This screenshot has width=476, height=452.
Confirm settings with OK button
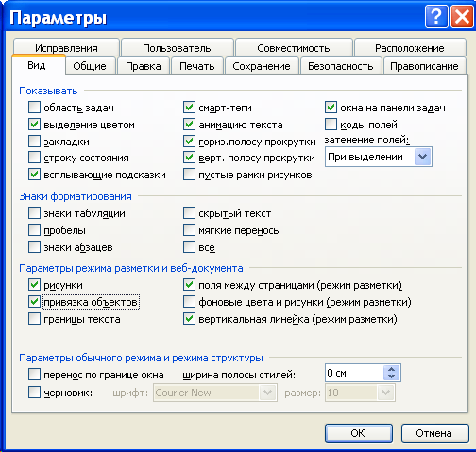[359, 433]
